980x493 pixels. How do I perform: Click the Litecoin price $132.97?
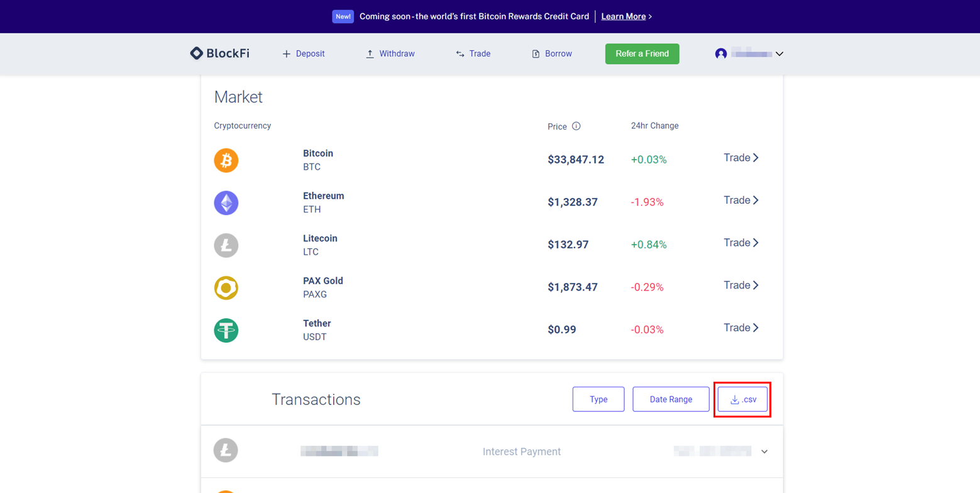[x=568, y=245]
